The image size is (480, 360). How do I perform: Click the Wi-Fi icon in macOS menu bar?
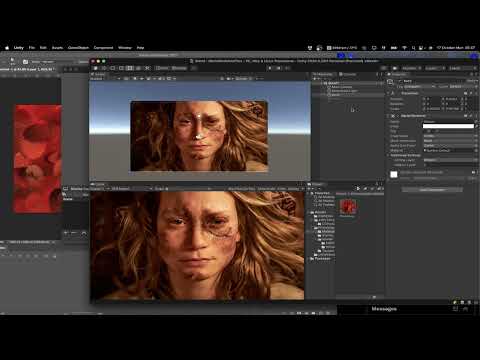(x=404, y=48)
